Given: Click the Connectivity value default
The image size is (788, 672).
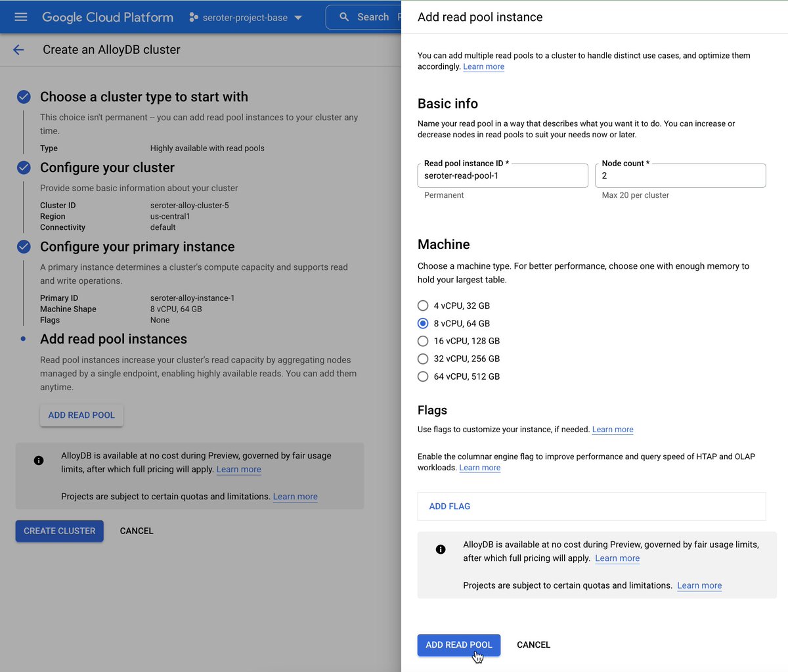Looking at the screenshot, I should tap(163, 228).
